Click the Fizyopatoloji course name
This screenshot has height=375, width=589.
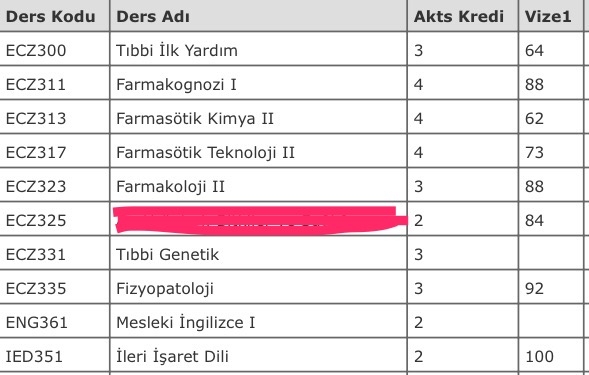165,289
